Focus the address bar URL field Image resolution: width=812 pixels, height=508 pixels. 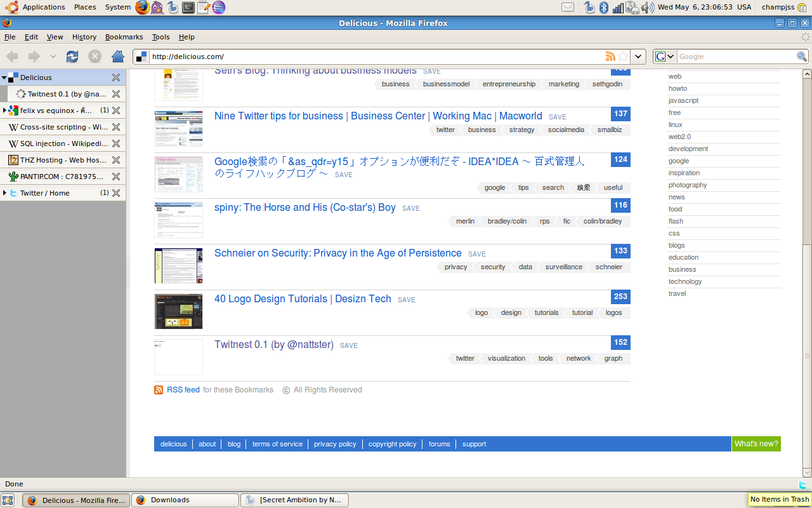(x=377, y=57)
